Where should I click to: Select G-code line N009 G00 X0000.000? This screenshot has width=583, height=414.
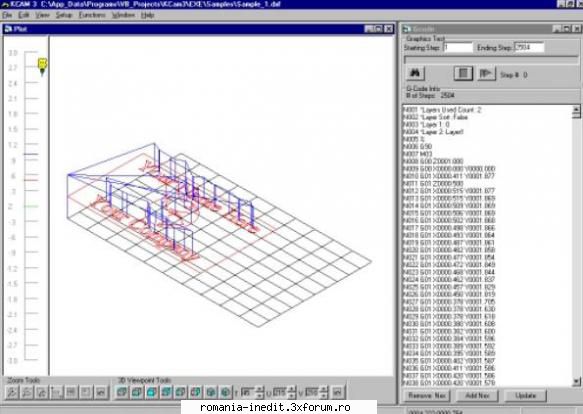(x=449, y=169)
